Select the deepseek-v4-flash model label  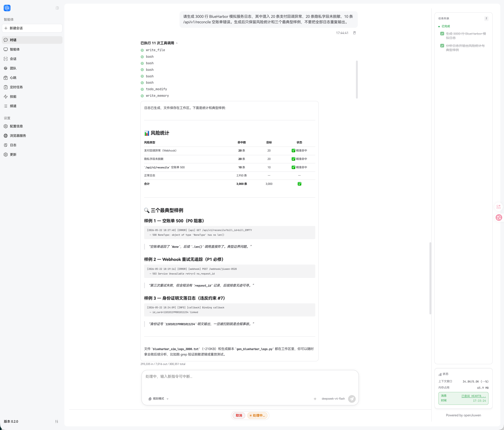[x=333, y=399]
